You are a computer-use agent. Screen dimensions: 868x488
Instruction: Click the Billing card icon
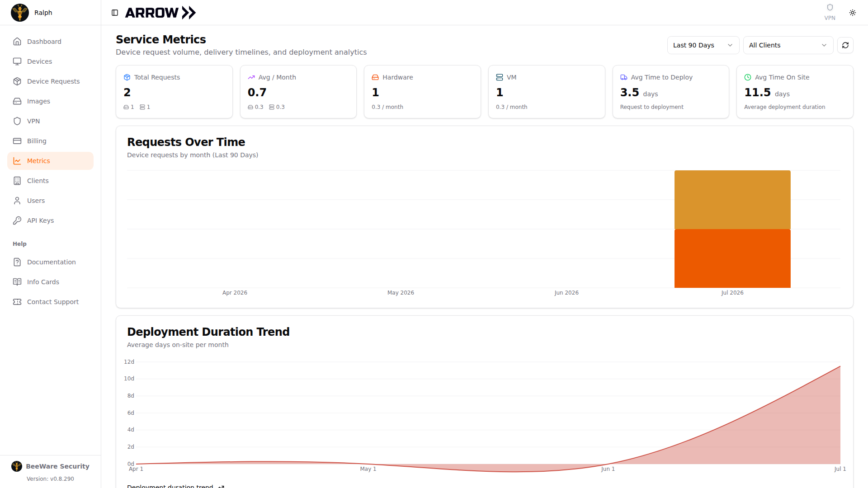pyautogui.click(x=17, y=141)
